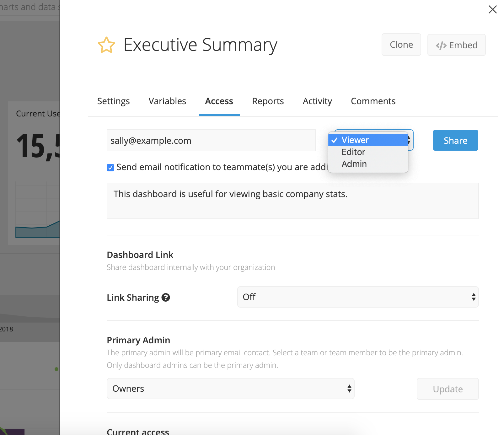This screenshot has height=435, width=504.
Task: Click the Clone button
Action: 401,45
